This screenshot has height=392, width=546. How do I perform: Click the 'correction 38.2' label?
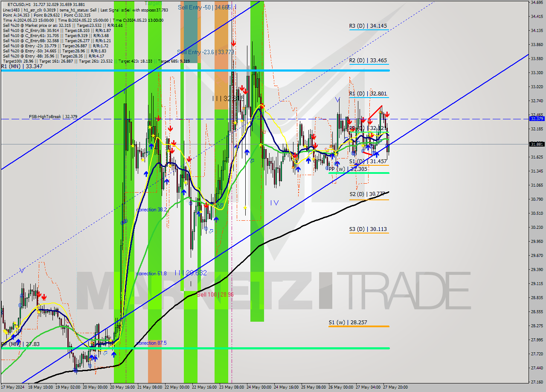tap(151, 210)
